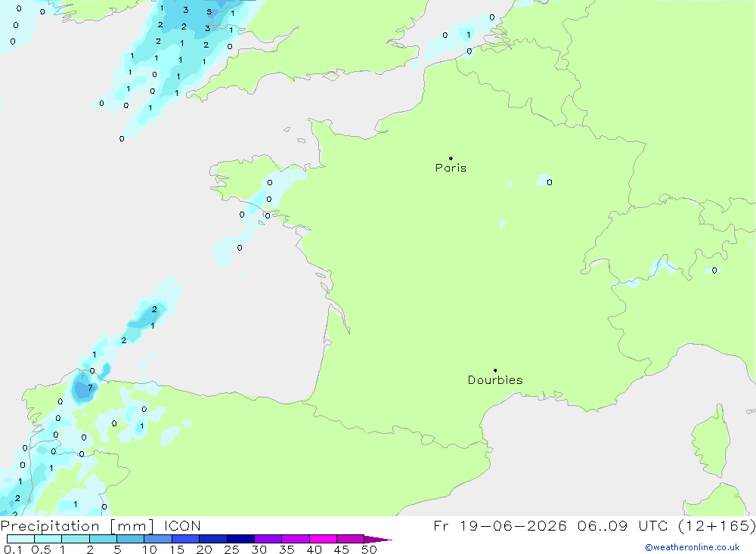This screenshot has width=756, height=554.
Task: Pick the 5–10 mm blue legend swatch
Action: [x=130, y=539]
